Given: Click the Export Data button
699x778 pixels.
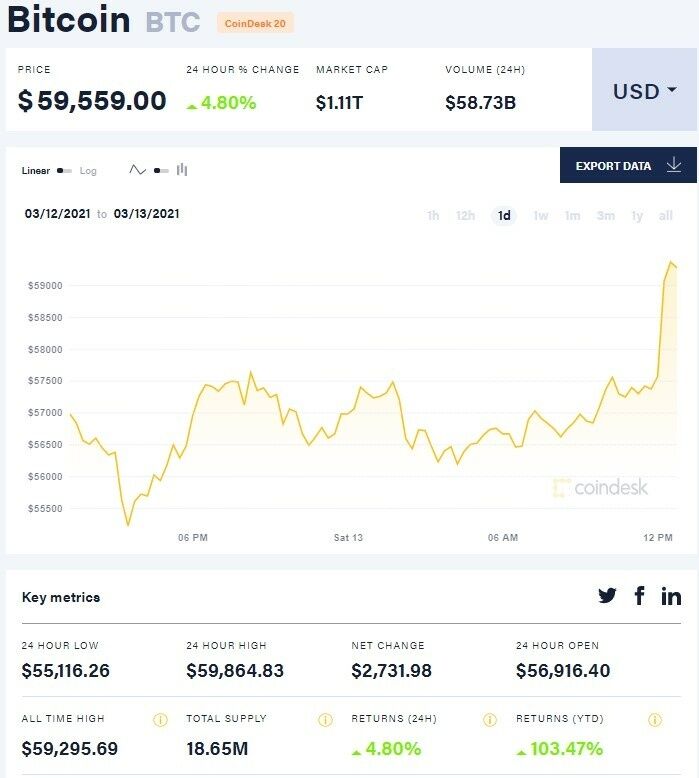Looking at the screenshot, I should tap(628, 166).
